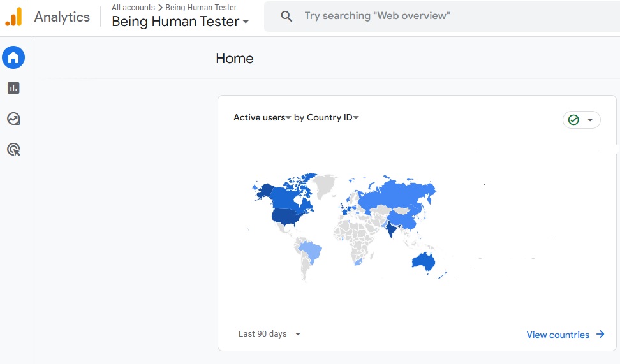Image resolution: width=620 pixels, height=364 pixels.
Task: Open the Home icon in sidebar
Action: [x=13, y=58]
